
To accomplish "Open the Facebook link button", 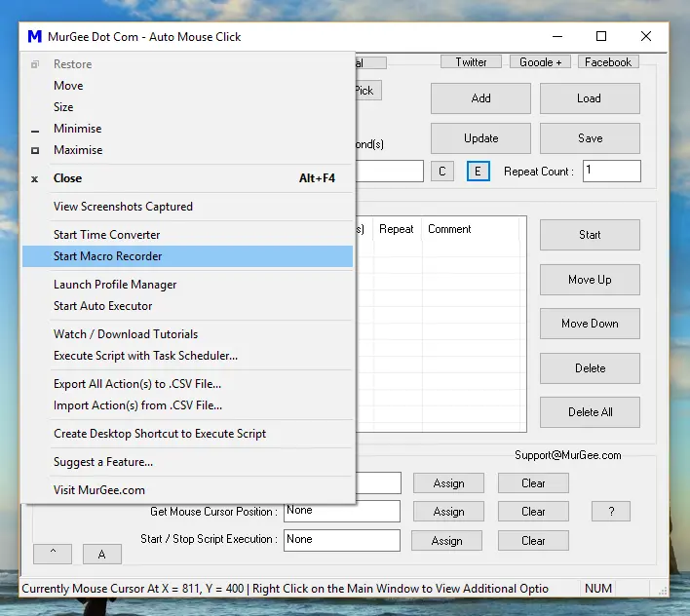I will [608, 62].
